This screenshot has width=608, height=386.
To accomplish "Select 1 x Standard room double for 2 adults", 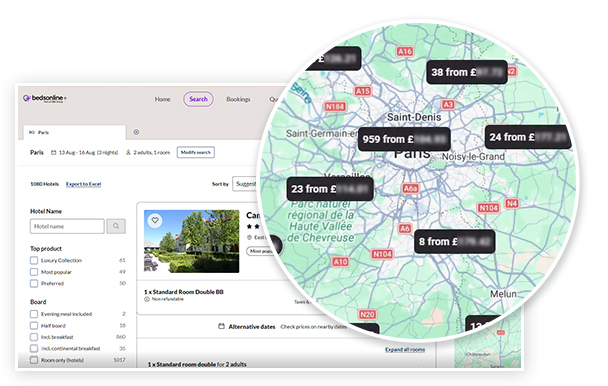I will click(197, 364).
